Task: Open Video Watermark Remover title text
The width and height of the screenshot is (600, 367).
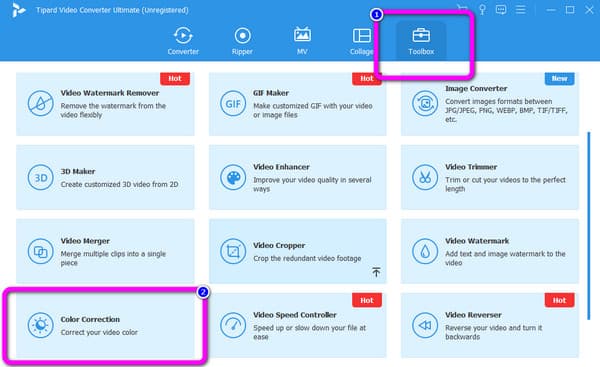Action: click(x=109, y=93)
